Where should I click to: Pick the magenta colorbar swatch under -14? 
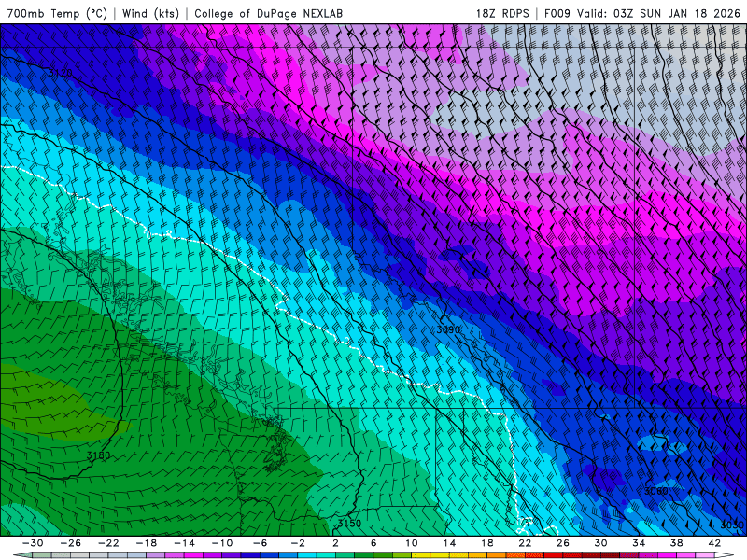pyautogui.click(x=194, y=555)
